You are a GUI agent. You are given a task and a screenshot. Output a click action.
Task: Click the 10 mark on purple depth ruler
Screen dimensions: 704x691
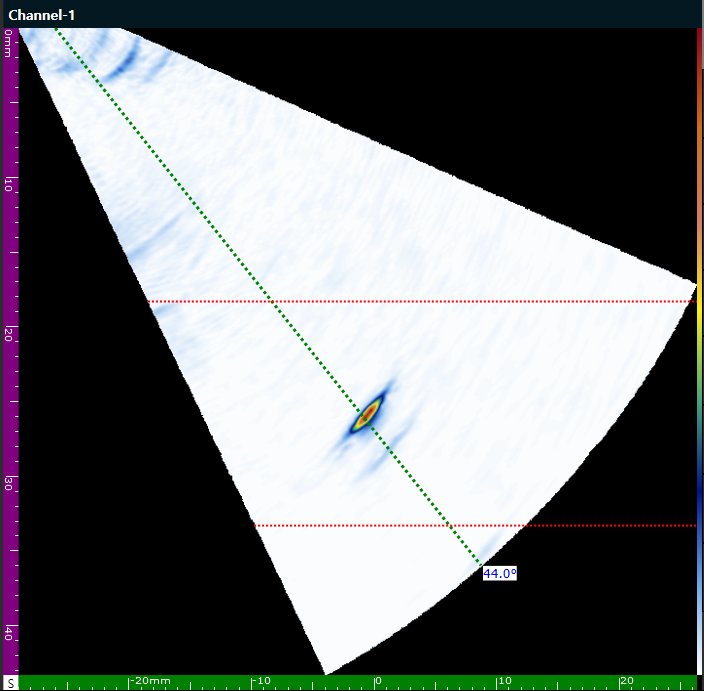click(x=8, y=185)
